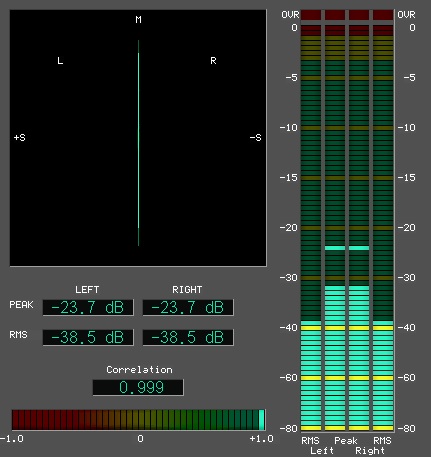The height and width of the screenshot is (457, 431).
Task: Click the OVR clip indicator on RMS Right meter
Action: click(383, 15)
